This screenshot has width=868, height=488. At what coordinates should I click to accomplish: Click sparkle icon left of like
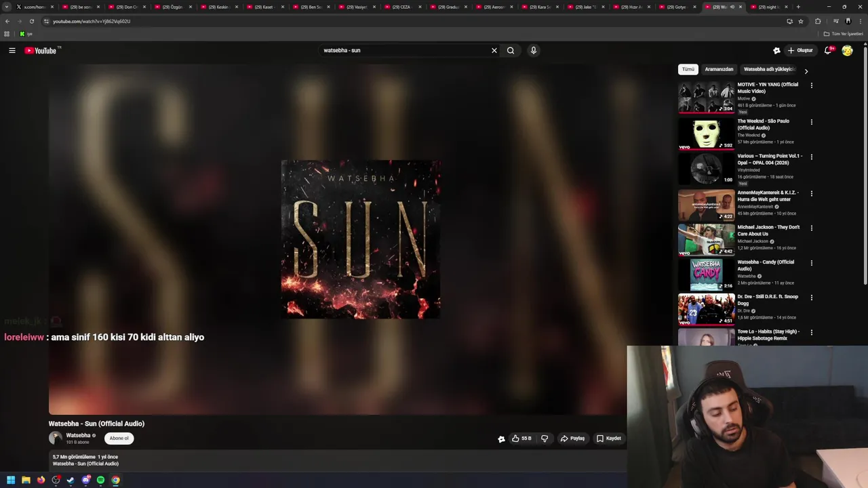coord(501,439)
